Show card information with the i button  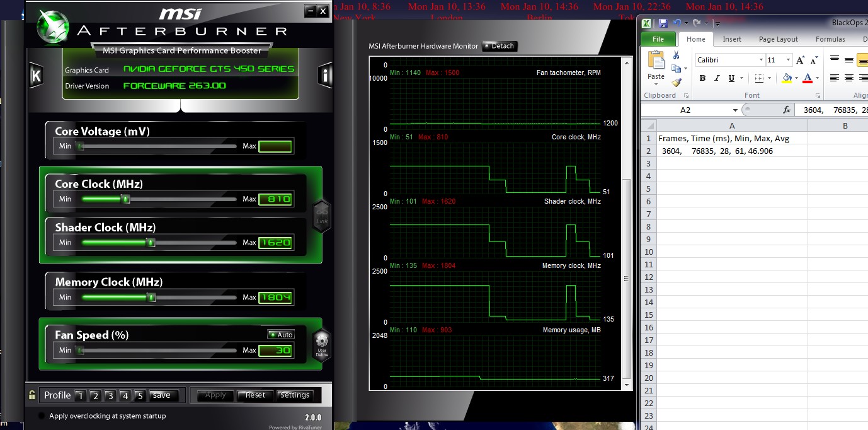(x=325, y=76)
